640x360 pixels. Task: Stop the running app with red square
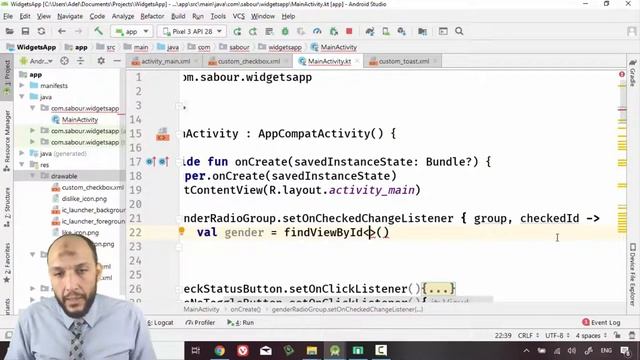[349, 31]
